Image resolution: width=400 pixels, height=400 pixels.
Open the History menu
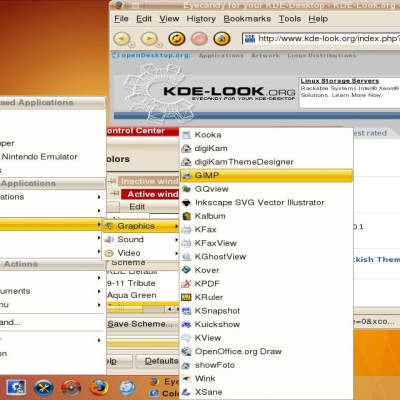point(201,19)
